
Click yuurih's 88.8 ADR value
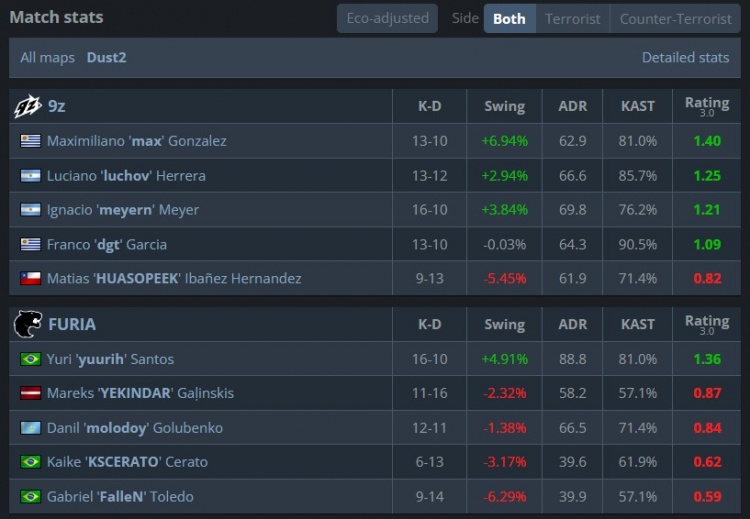click(x=573, y=359)
